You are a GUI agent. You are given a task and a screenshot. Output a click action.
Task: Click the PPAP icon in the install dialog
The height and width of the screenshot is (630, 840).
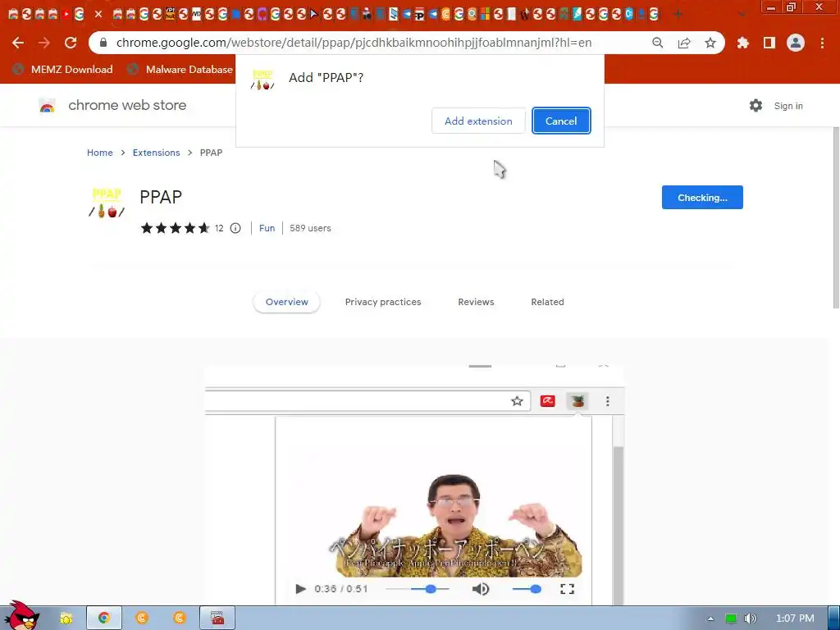pyautogui.click(x=262, y=80)
